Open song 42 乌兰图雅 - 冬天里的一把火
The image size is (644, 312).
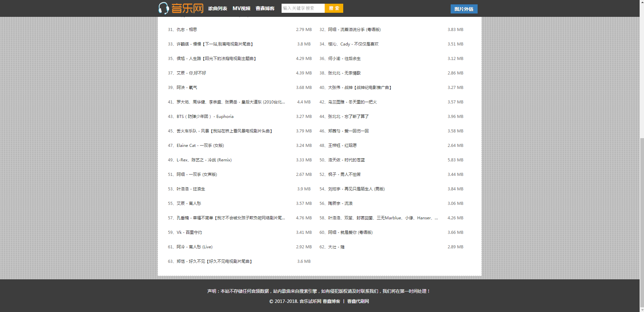[x=352, y=102]
